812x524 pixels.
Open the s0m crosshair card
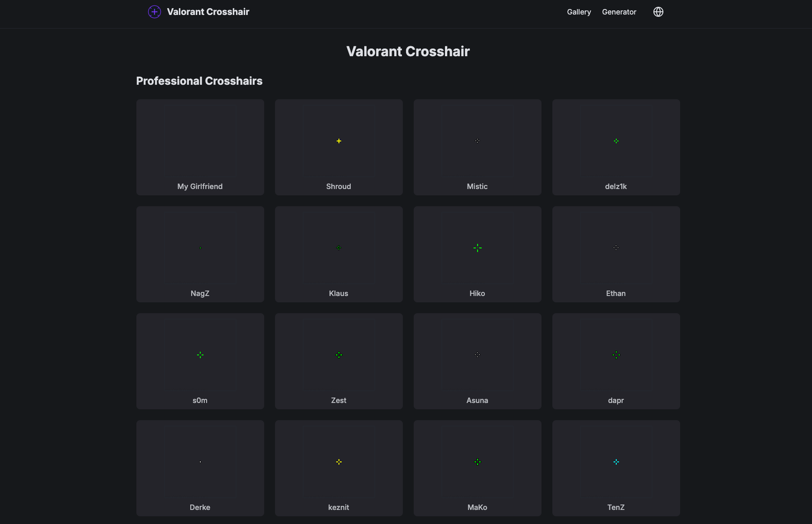(200, 361)
